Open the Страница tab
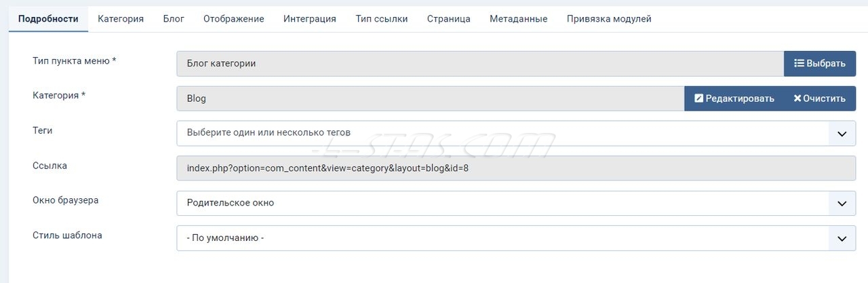Image resolution: width=868 pixels, height=283 pixels. tap(449, 19)
